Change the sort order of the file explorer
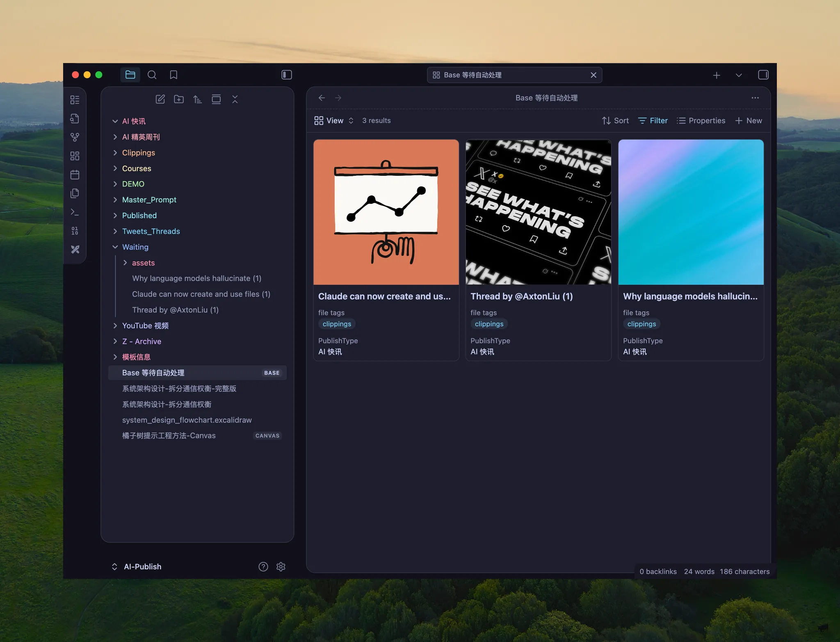This screenshot has width=840, height=642. coord(197,99)
